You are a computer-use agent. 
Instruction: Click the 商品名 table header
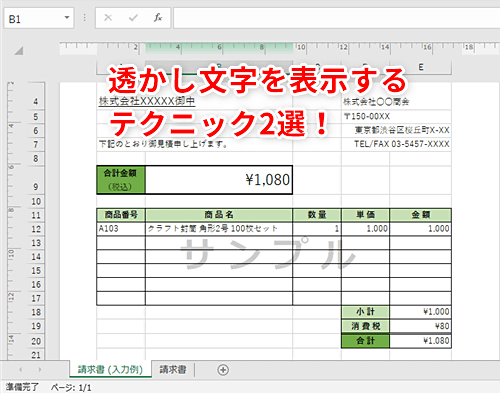click(219, 215)
